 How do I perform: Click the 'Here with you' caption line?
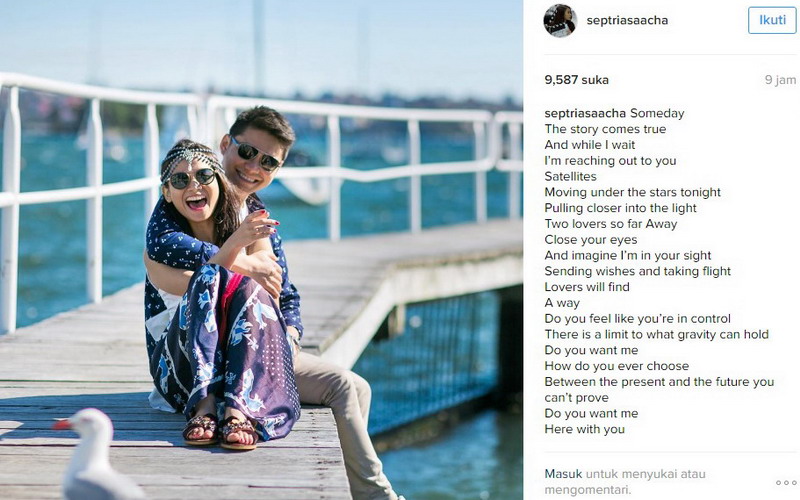pyautogui.click(x=584, y=430)
